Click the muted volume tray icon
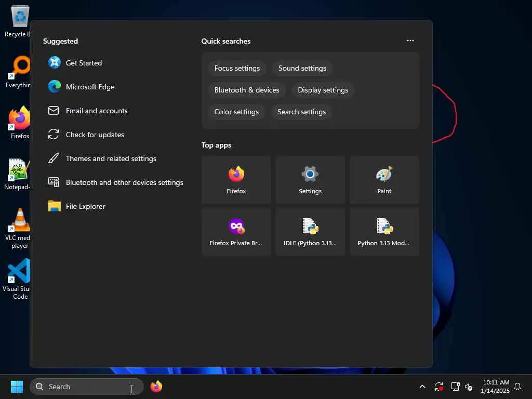The width and height of the screenshot is (532, 399). pos(469,387)
